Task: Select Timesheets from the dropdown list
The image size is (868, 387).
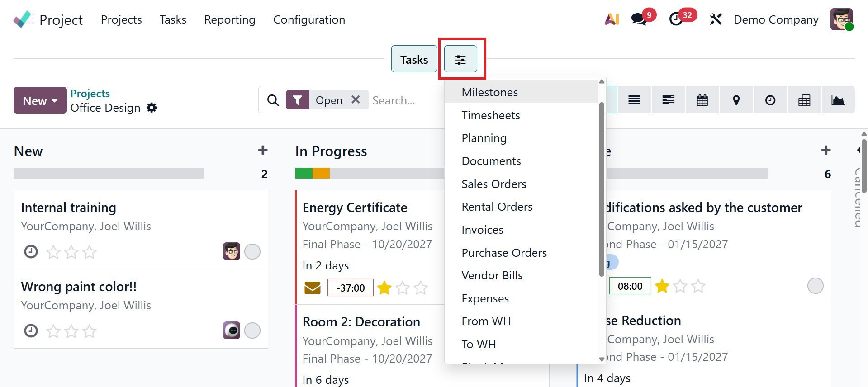Action: click(x=490, y=115)
